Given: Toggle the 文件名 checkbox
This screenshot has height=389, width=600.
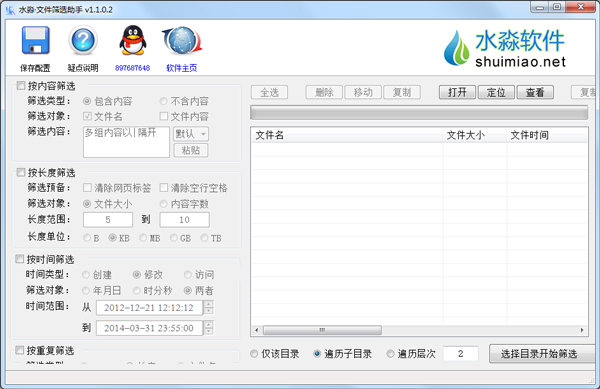Looking at the screenshot, I should tap(87, 116).
